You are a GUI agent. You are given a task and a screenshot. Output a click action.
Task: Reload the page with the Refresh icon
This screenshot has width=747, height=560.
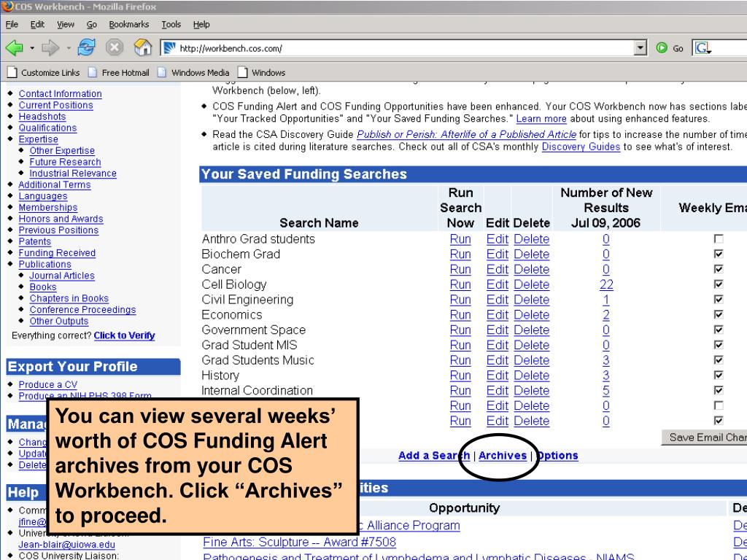87,47
